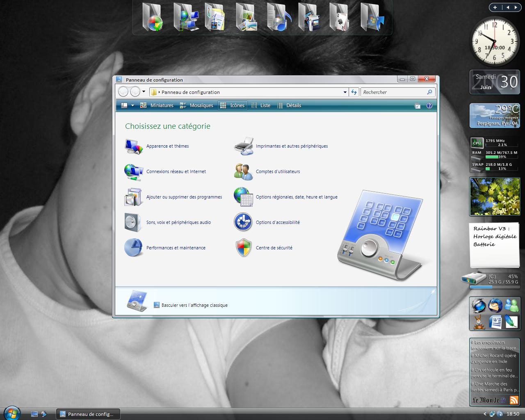Open the Options d'accessibilité icon
The image size is (525, 420).
pyautogui.click(x=243, y=222)
